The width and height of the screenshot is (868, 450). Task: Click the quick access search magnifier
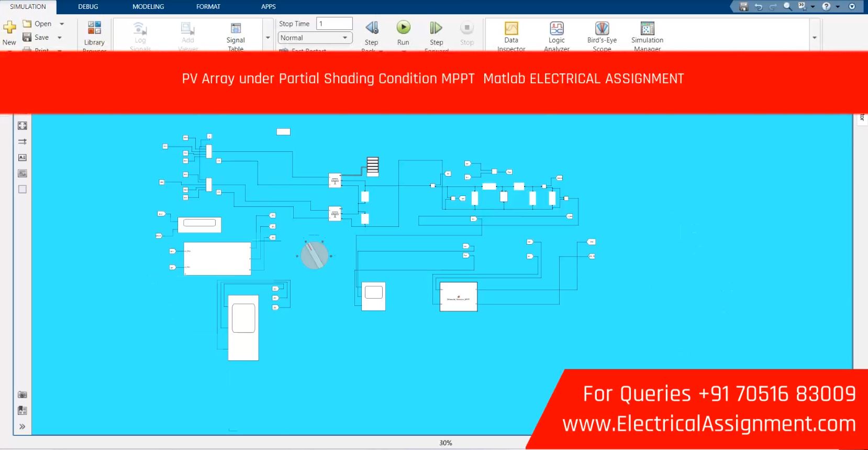787,6
